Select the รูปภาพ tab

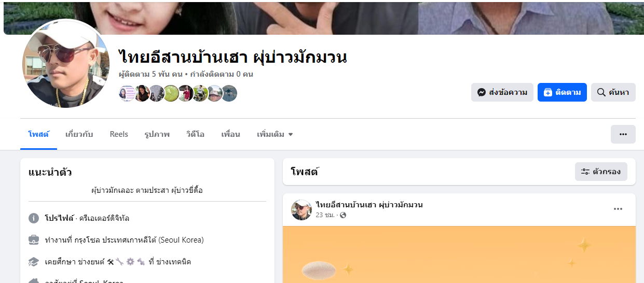157,134
